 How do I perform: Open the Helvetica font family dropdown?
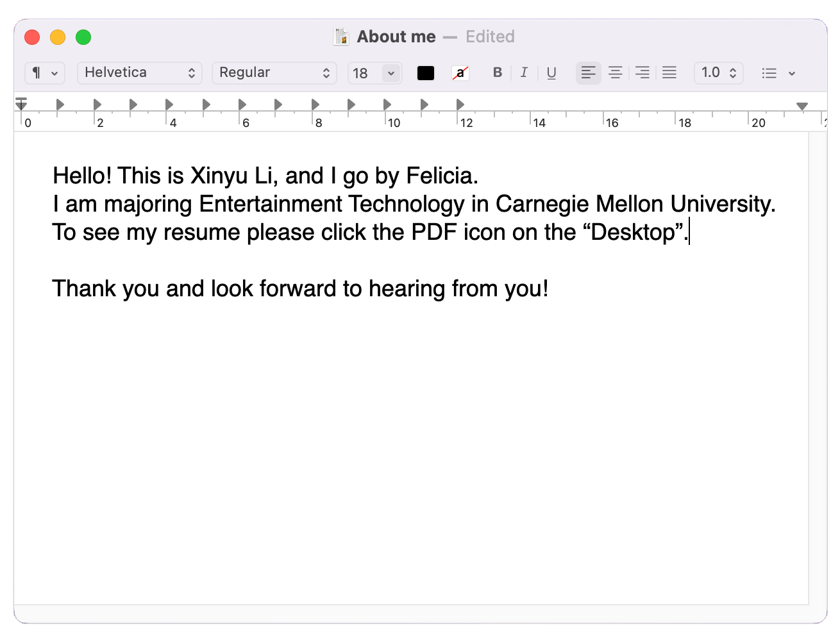coord(140,73)
